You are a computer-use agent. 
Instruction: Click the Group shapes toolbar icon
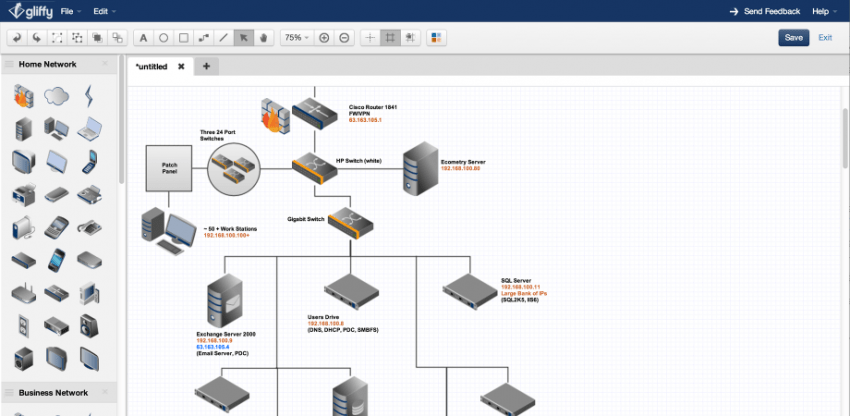point(57,38)
